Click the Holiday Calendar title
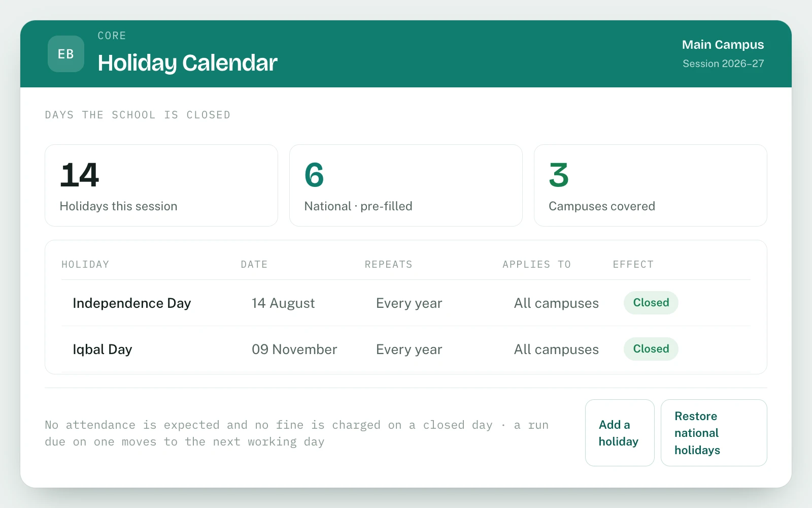This screenshot has height=508, width=812. pyautogui.click(x=187, y=63)
